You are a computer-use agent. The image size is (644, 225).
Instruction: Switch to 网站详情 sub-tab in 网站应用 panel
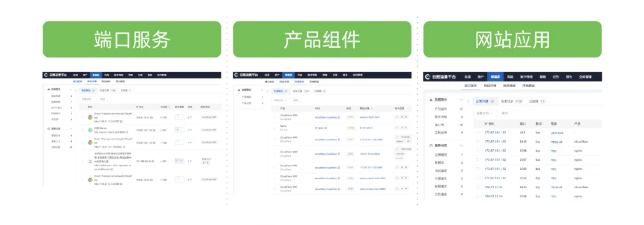point(490,86)
